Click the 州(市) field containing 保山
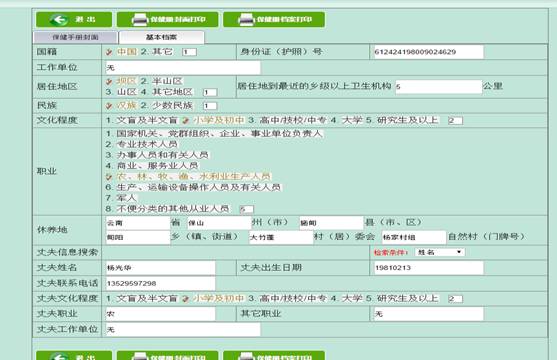 (x=219, y=223)
